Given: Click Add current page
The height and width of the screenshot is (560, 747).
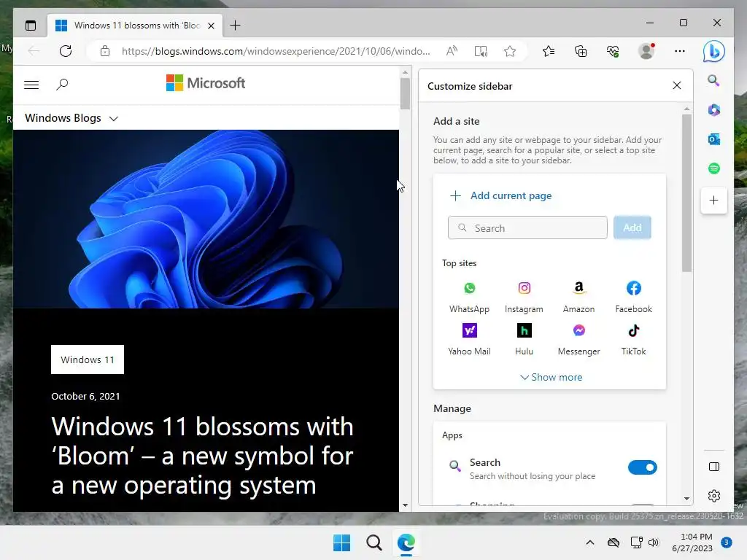Looking at the screenshot, I should (x=501, y=195).
